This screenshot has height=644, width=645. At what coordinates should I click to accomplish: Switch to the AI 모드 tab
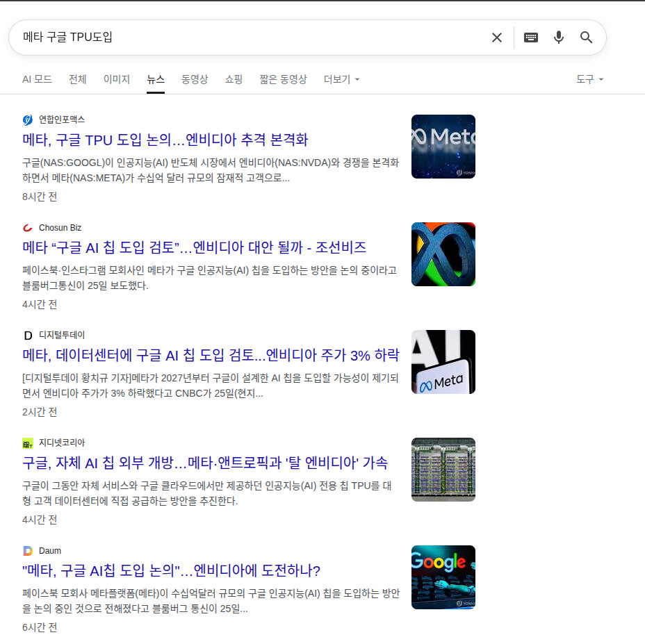(37, 79)
